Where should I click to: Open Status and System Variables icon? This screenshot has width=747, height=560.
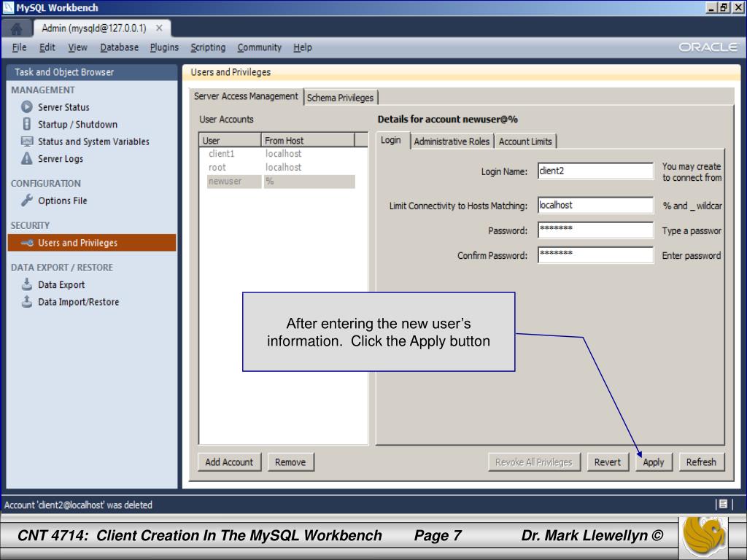(27, 141)
